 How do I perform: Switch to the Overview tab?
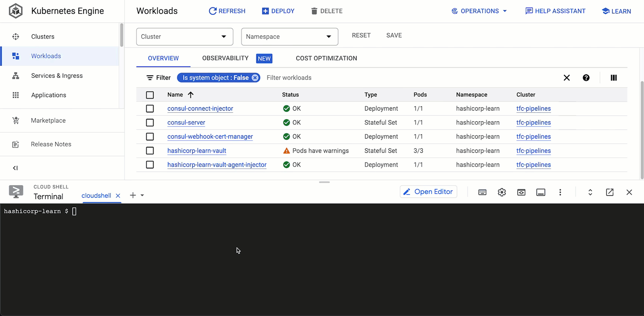(x=163, y=58)
